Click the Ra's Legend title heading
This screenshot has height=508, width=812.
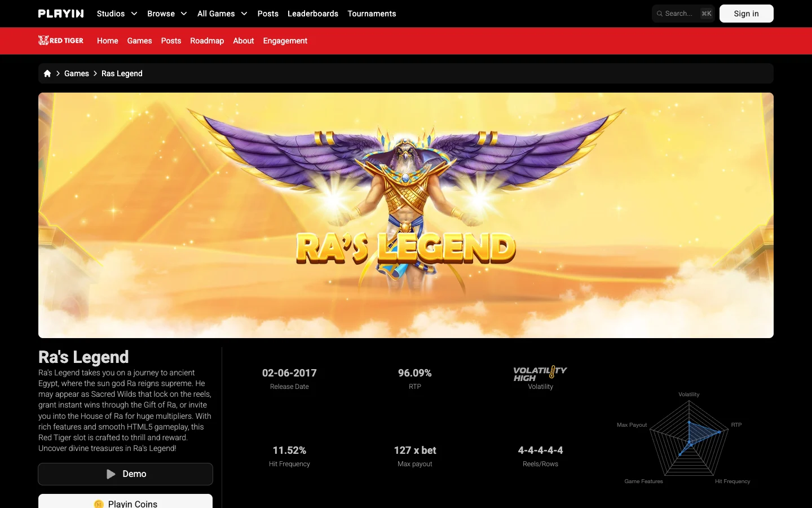pyautogui.click(x=83, y=357)
